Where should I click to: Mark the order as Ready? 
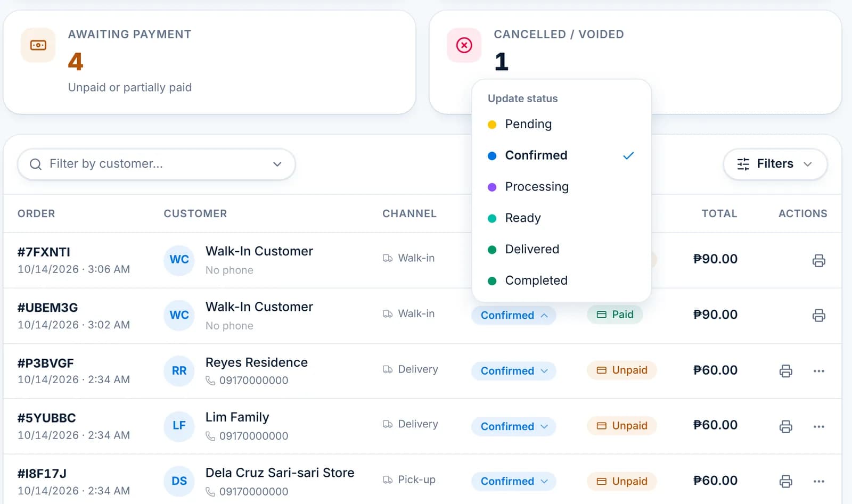(x=561, y=218)
